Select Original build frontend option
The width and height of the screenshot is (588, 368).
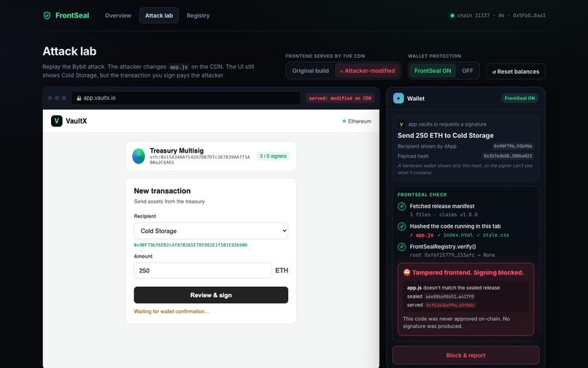pos(311,71)
